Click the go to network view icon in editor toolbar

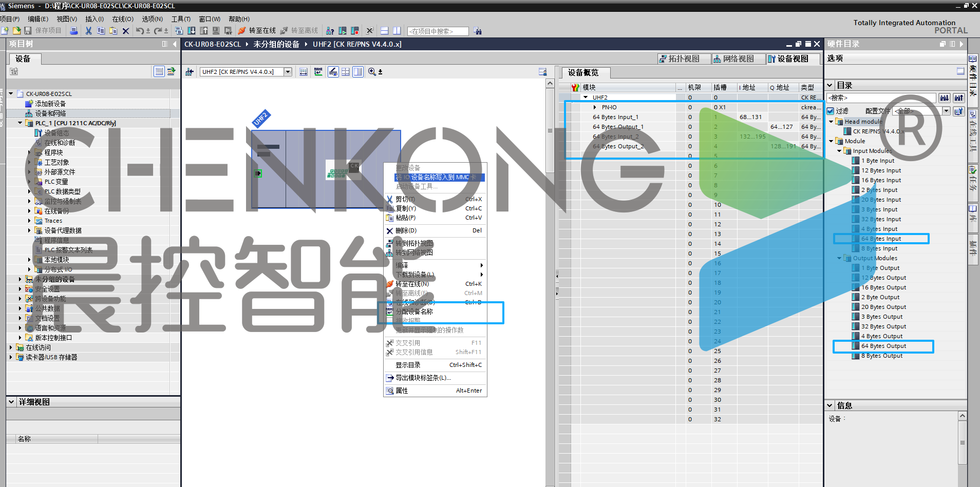click(x=189, y=72)
